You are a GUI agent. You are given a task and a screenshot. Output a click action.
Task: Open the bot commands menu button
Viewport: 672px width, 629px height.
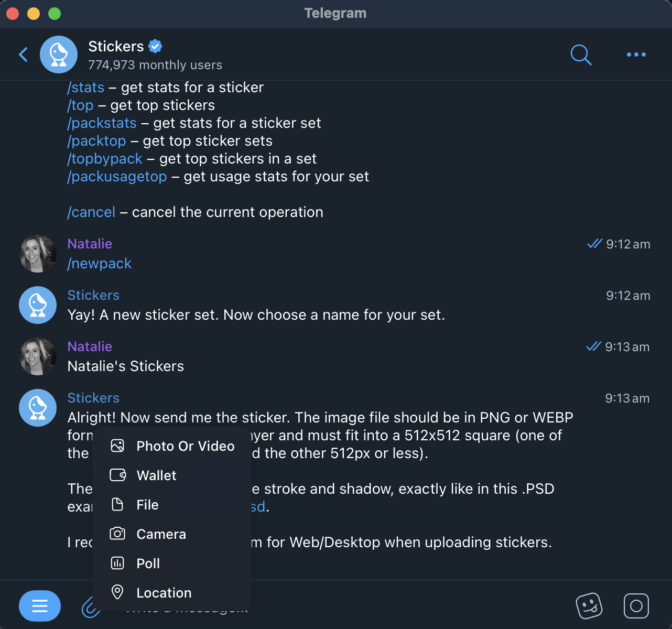(x=40, y=606)
